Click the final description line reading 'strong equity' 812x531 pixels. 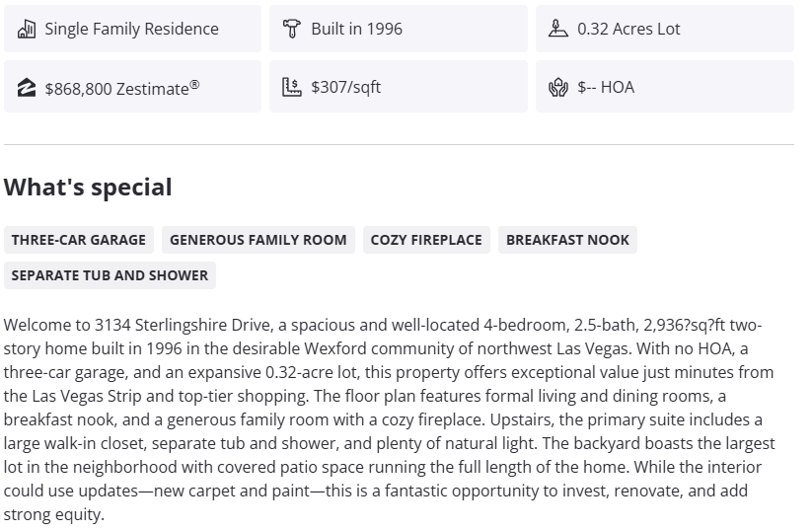pos(53,514)
